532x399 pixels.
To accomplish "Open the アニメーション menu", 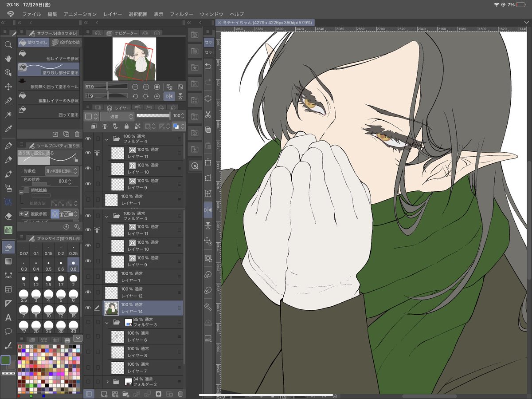I will [80, 14].
